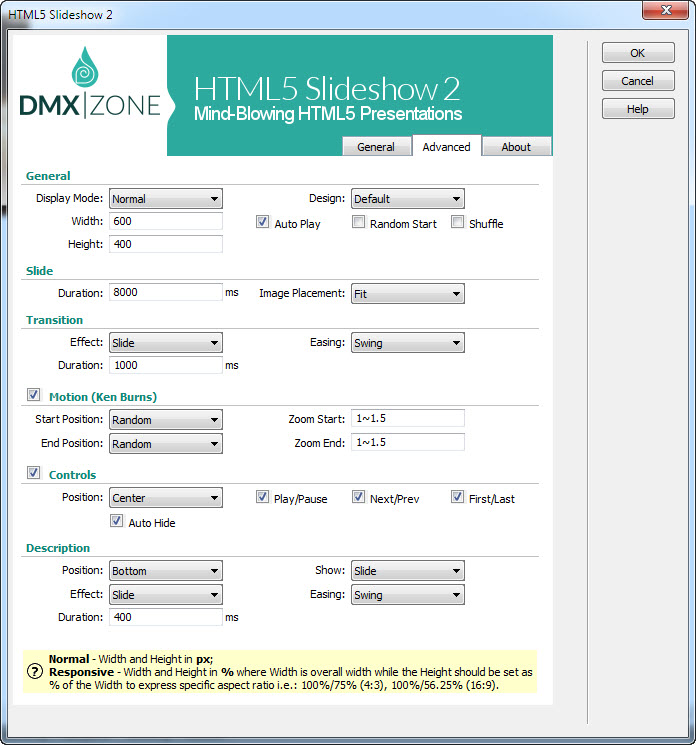Screen dimensions: 696x745
Task: Focus the Description Duration field
Action: (x=166, y=617)
